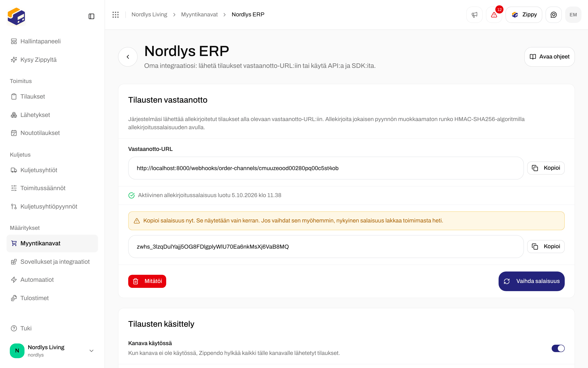Click the zwhs_ secret field
Screen dimensions: 588x368
click(x=326, y=247)
